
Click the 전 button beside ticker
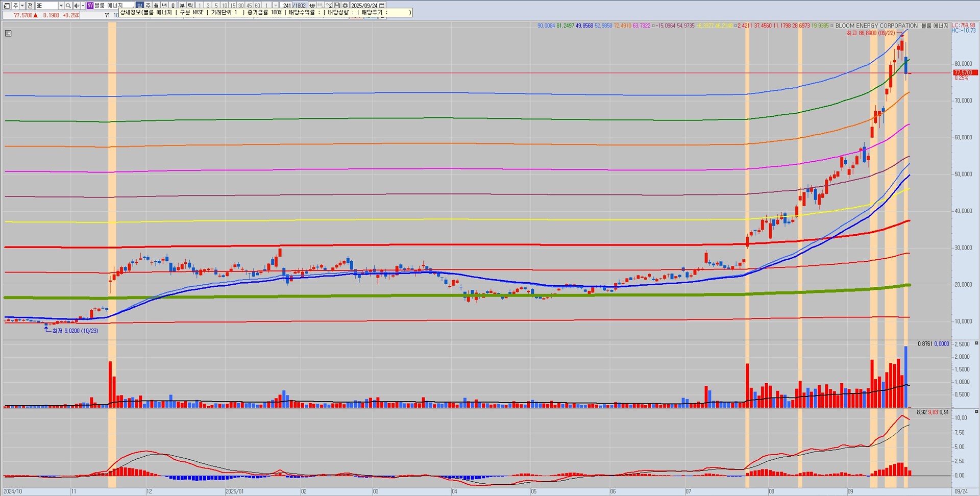pyautogui.click(x=30, y=6)
